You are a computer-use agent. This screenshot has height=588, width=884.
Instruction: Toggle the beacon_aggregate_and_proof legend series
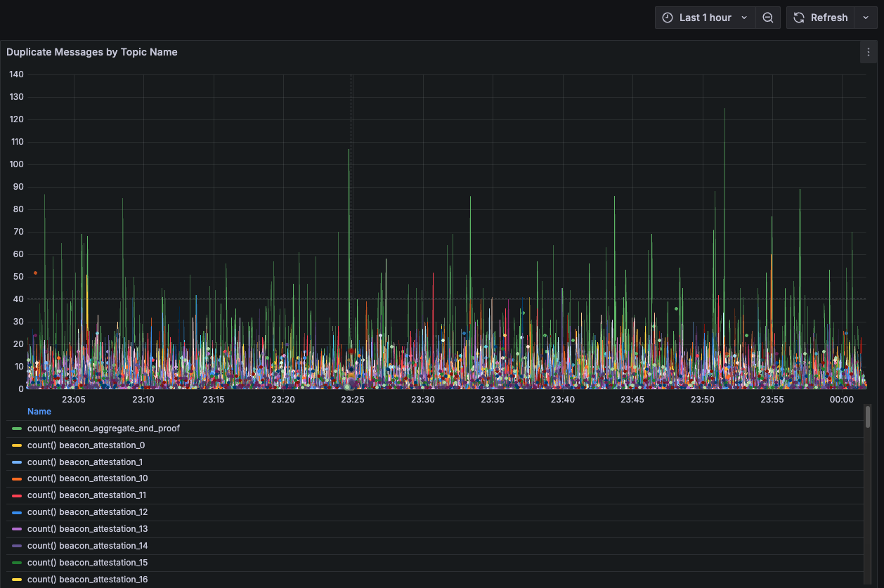103,429
